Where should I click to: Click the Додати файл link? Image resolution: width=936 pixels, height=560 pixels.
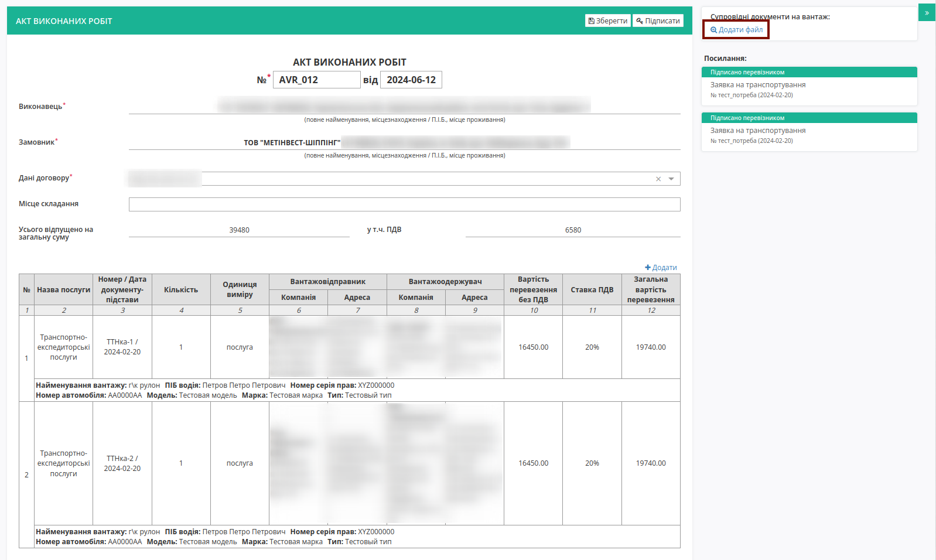pos(736,30)
